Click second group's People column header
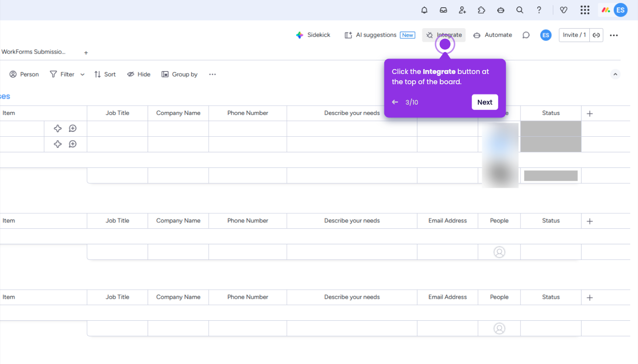This screenshot has width=638, height=364. point(499,220)
